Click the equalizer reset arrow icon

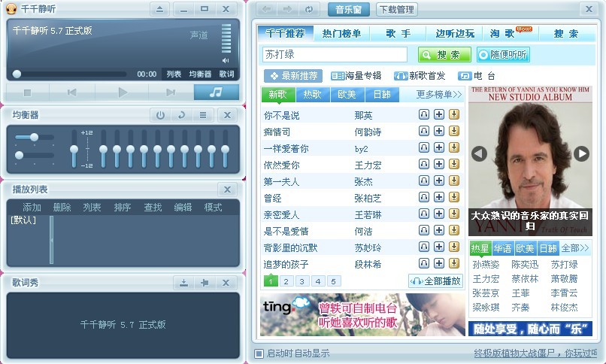181,115
